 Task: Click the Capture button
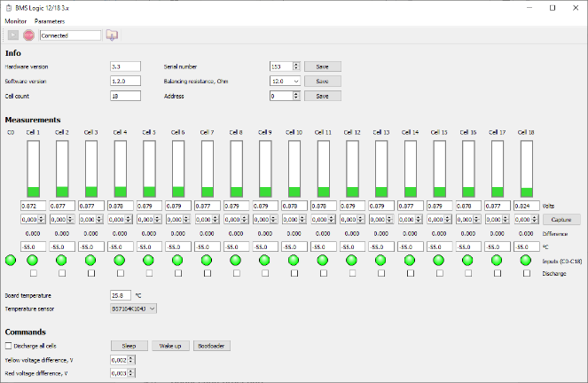pos(561,220)
